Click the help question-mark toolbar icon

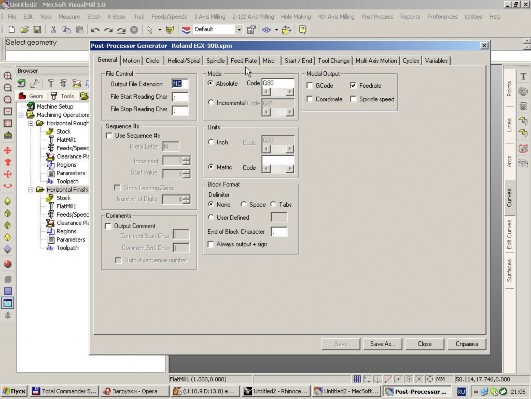[x=302, y=30]
